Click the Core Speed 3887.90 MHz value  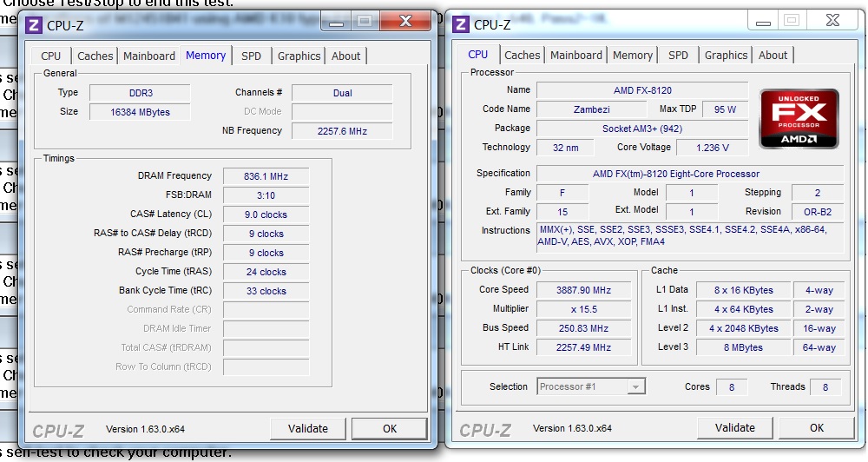pyautogui.click(x=583, y=290)
